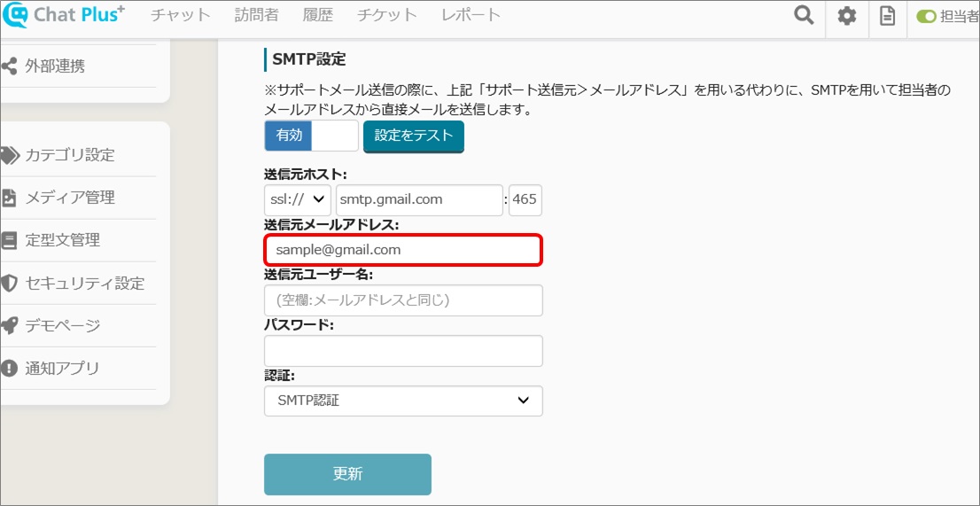Open the SMTP認証 authentication dropdown
Image resolution: width=980 pixels, height=506 pixels.
pos(403,401)
